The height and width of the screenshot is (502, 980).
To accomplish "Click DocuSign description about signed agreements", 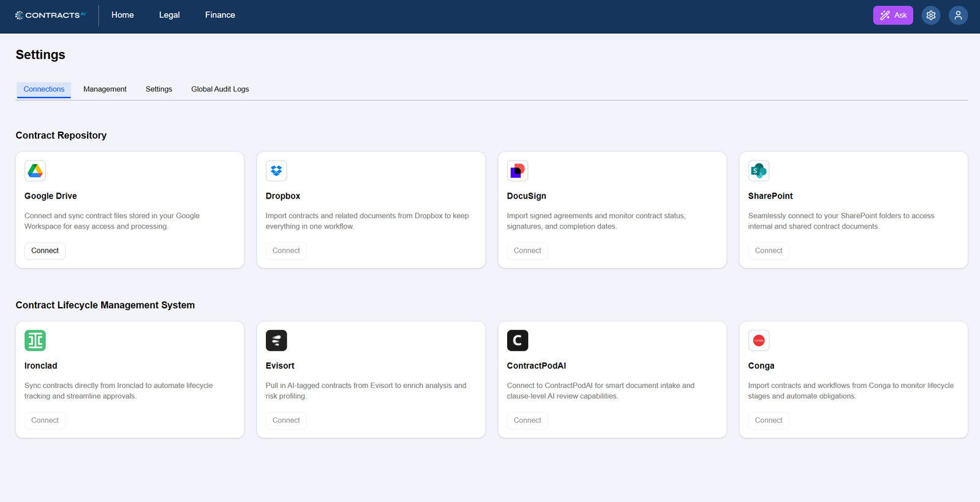I will tap(597, 221).
